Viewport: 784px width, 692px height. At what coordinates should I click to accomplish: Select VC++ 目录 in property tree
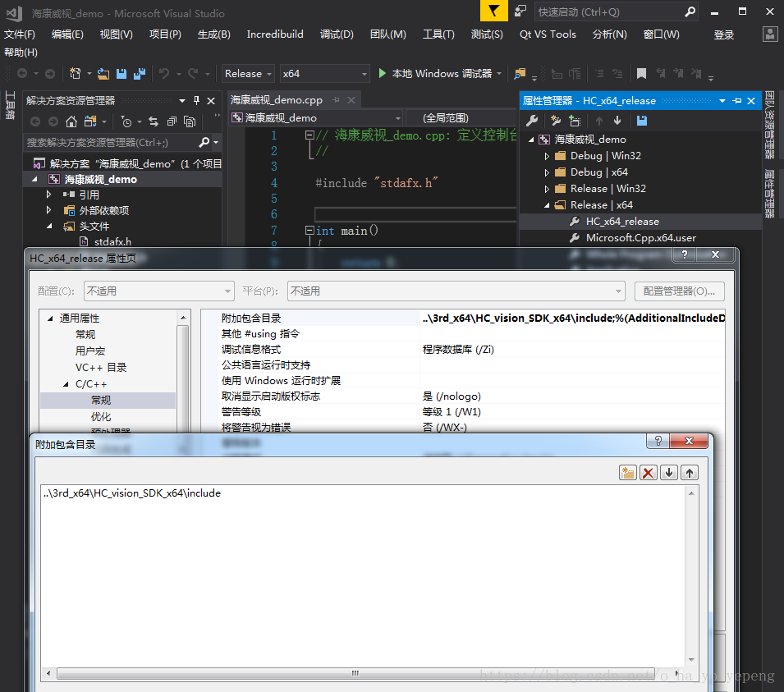point(101,368)
